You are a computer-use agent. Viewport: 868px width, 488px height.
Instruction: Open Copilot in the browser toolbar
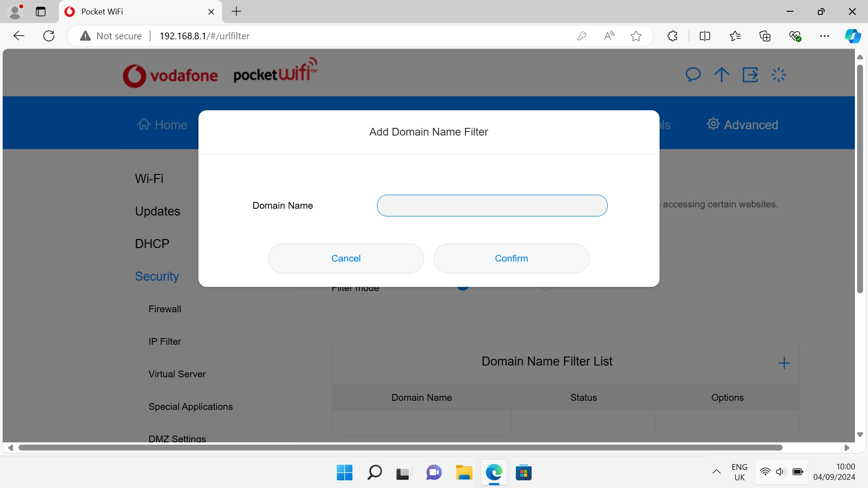tap(853, 36)
